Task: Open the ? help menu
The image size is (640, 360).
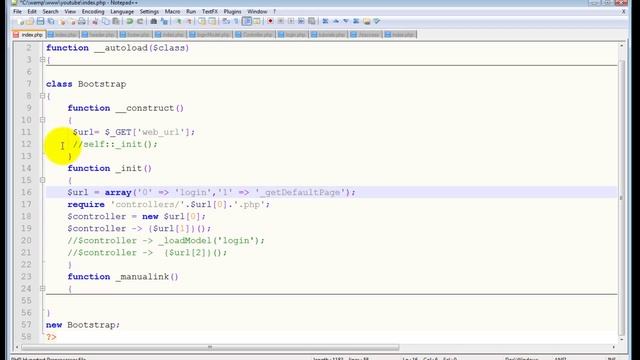Action: tap(274, 11)
